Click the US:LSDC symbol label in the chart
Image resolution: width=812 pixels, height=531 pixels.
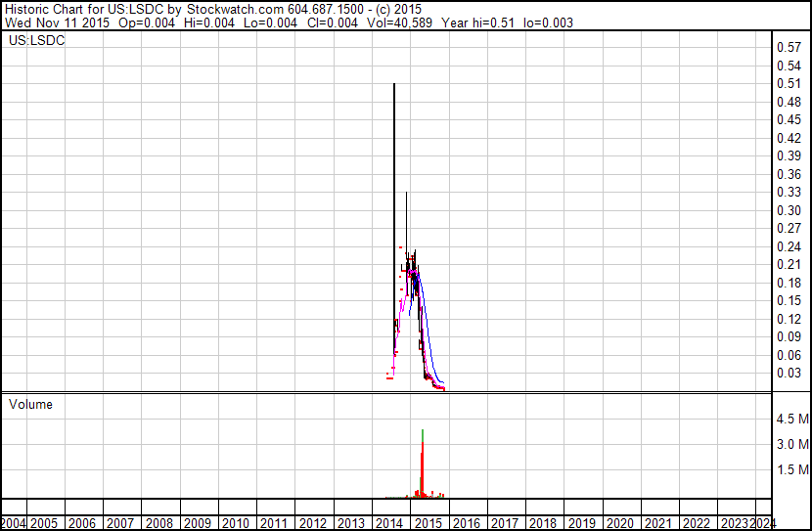[37, 40]
